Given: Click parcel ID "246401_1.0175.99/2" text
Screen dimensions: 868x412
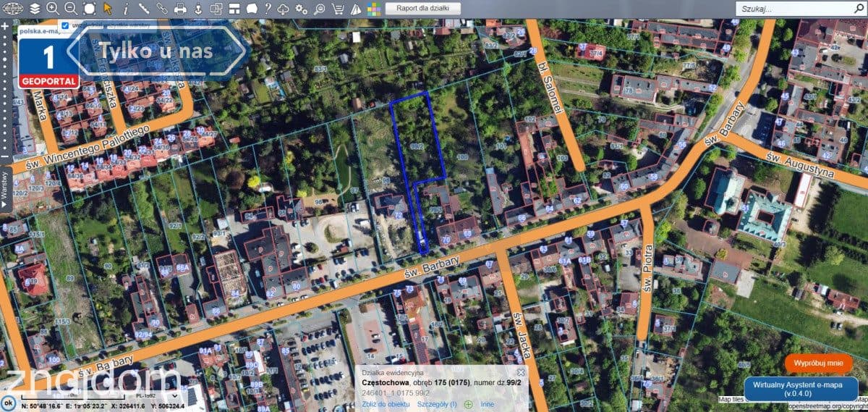Looking at the screenshot, I should (396, 392).
